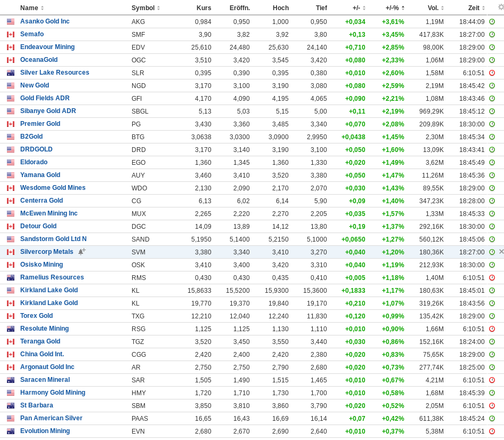The height and width of the screenshot is (440, 504).
Task: Click the green clock icon in Semafo row
Action: [x=492, y=35]
